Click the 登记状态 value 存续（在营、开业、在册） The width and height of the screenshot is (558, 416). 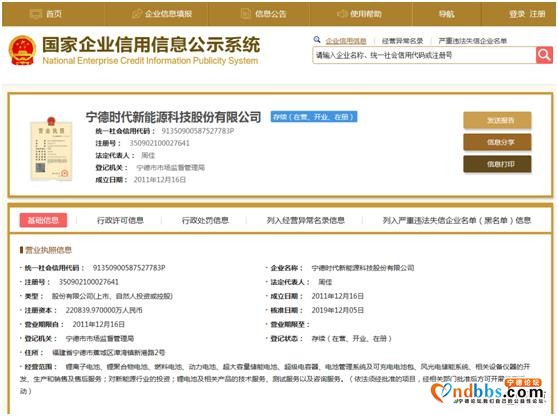click(x=352, y=338)
